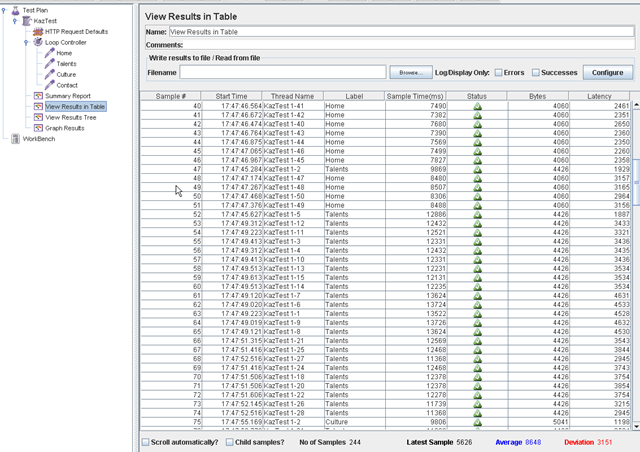Screen dimensions: 640x452
Task: Click the Configure button
Action: [x=607, y=72]
